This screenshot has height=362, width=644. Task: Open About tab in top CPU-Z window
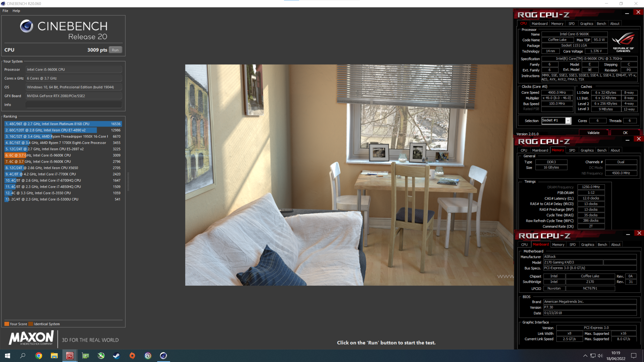click(615, 23)
